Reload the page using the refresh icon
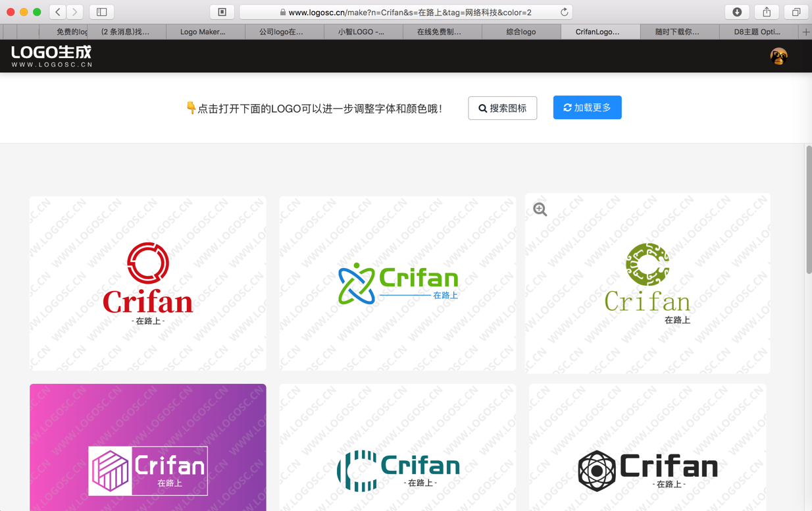Viewport: 812px width, 511px height. [x=564, y=12]
